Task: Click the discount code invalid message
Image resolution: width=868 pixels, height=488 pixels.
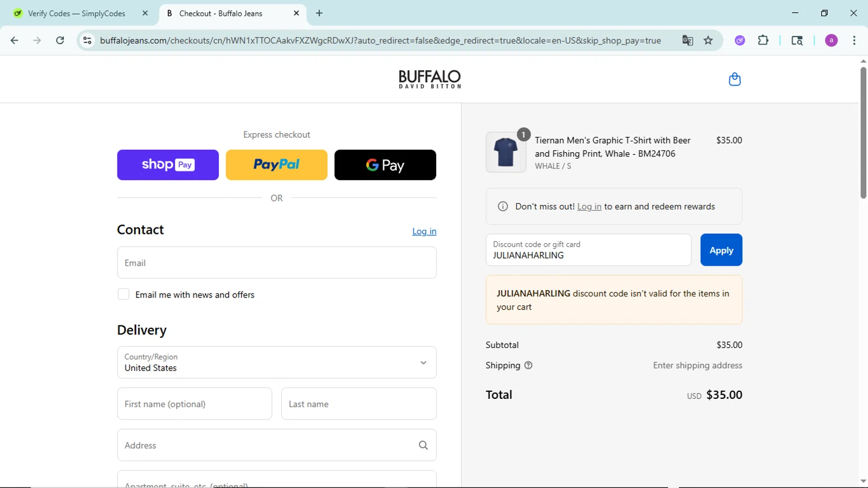Action: [x=614, y=300]
